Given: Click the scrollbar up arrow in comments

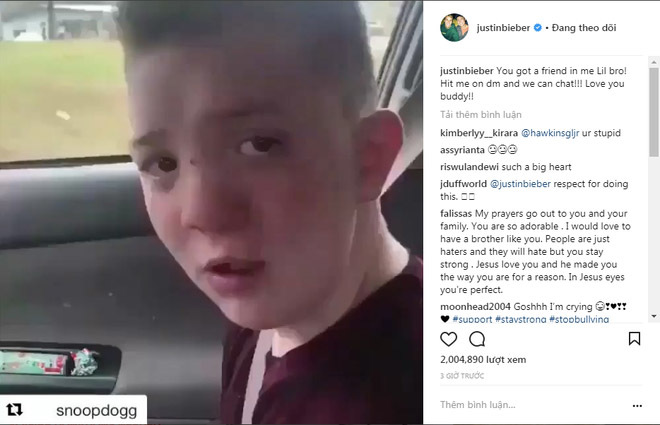Looking at the screenshot, I should click(654, 62).
